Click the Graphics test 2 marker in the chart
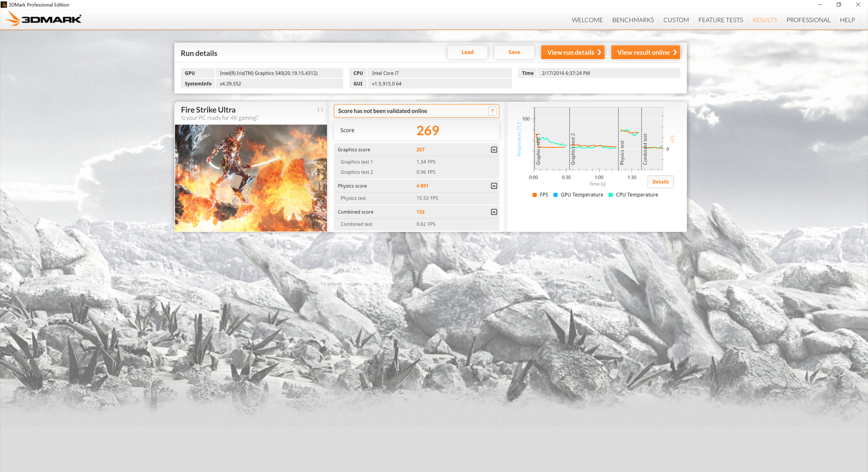 tap(573, 149)
